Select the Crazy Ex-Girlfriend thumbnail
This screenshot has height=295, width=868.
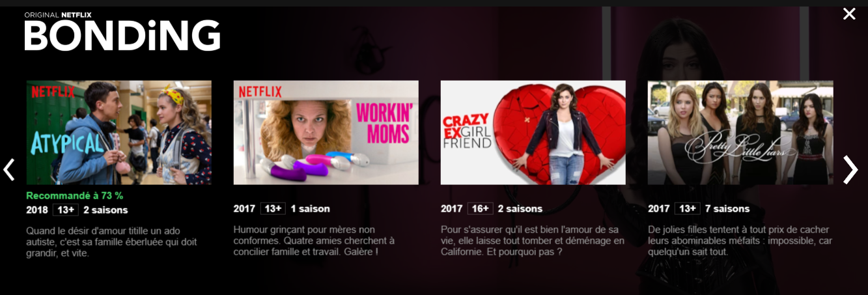(533, 133)
